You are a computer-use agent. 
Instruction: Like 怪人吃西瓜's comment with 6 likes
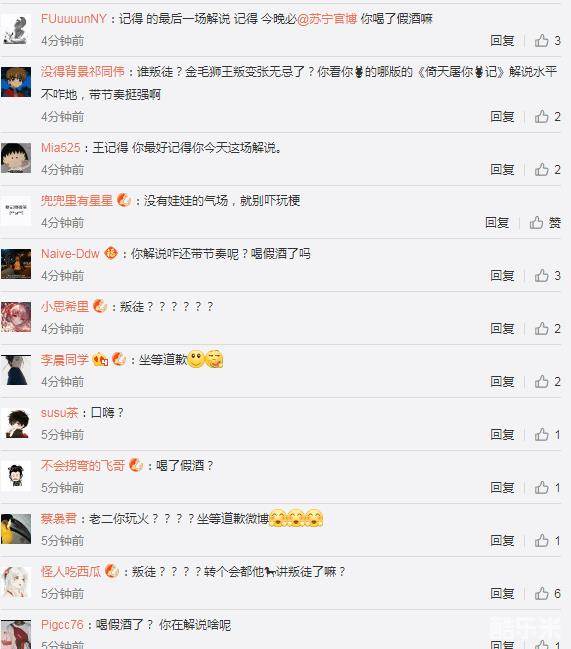pos(541,594)
